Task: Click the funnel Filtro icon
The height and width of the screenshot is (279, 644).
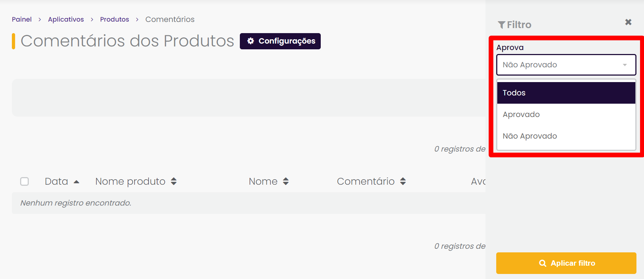Action: coord(502,25)
